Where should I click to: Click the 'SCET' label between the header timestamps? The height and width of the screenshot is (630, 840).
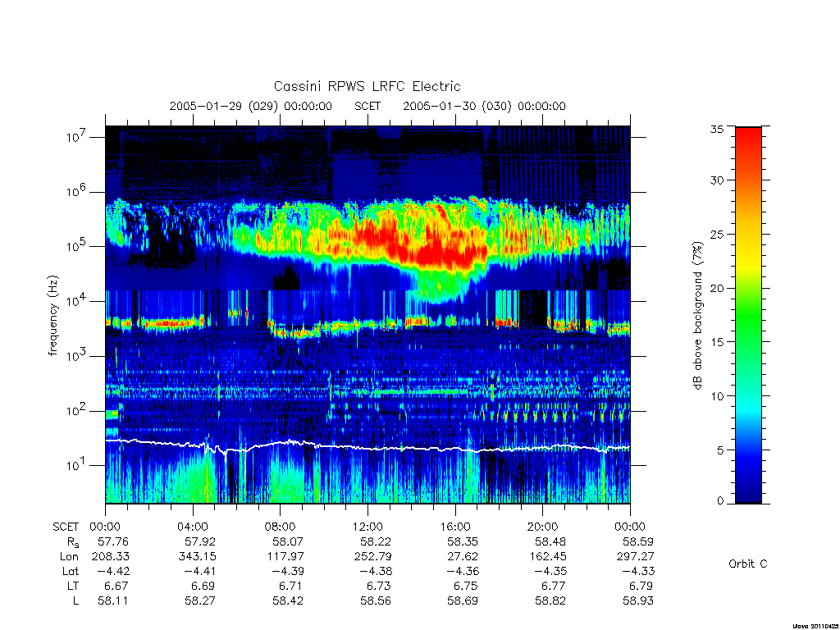click(367, 106)
